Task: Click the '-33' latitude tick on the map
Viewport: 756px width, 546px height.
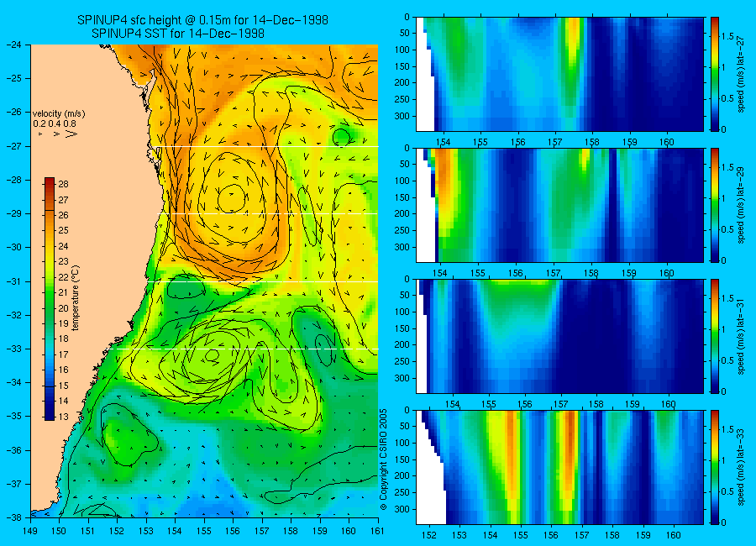Action: 14,349
